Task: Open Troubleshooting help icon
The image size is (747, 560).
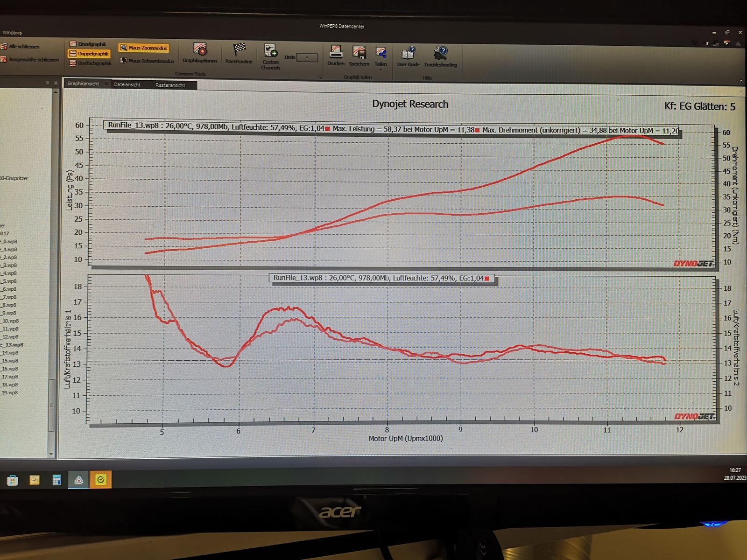Action: pyautogui.click(x=440, y=53)
